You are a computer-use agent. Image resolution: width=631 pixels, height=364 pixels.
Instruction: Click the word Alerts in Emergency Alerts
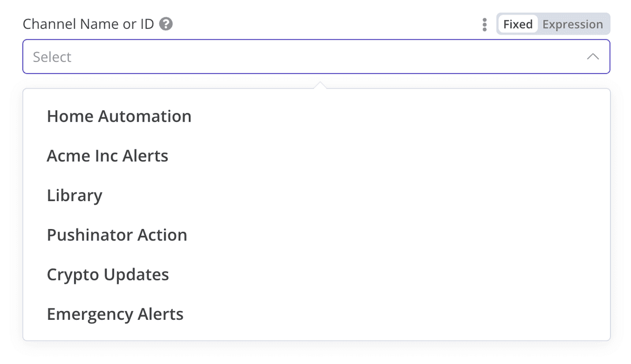pos(160,314)
